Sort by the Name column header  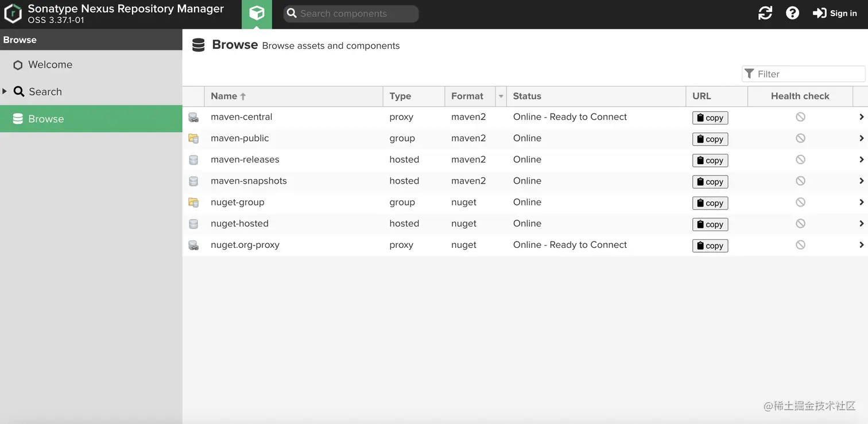click(x=224, y=96)
